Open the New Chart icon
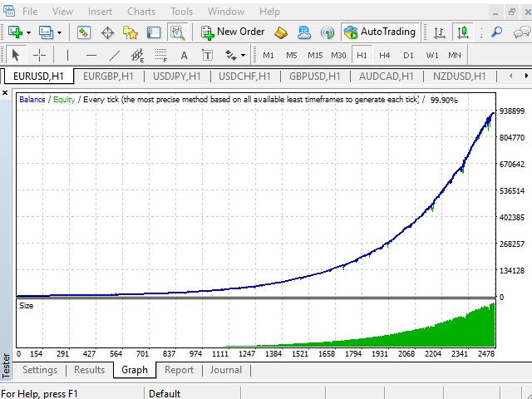532x399 pixels. point(15,32)
